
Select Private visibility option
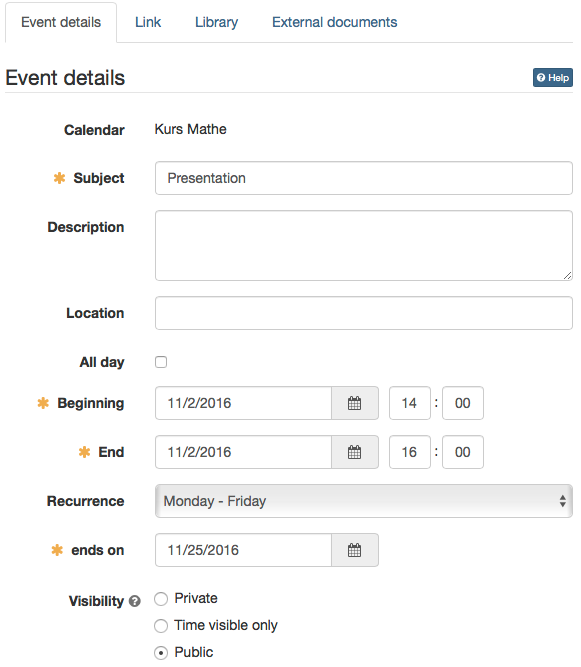(161, 599)
